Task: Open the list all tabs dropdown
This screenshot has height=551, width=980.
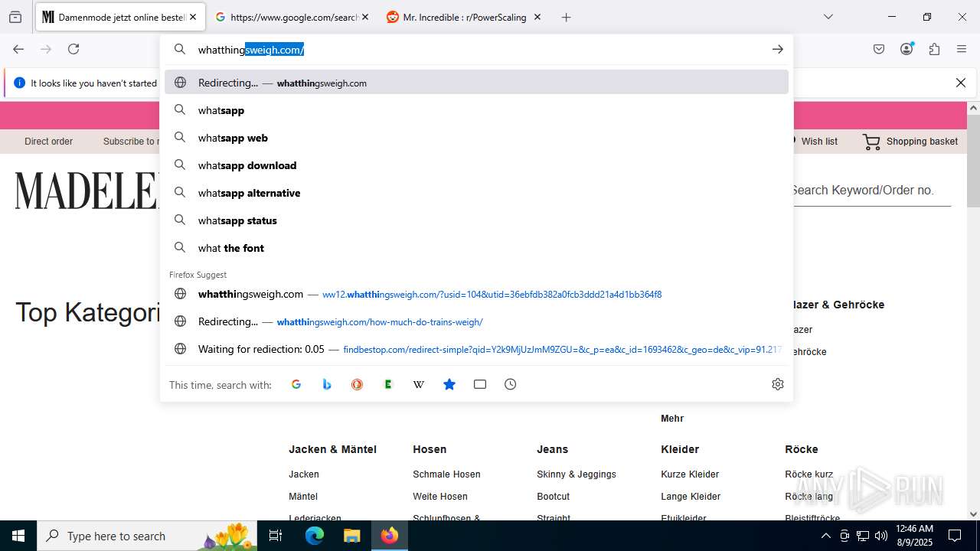Action: [828, 17]
